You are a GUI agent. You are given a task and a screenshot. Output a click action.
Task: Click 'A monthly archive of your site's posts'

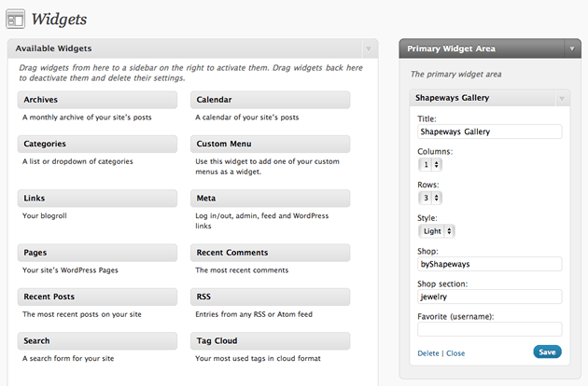click(87, 117)
